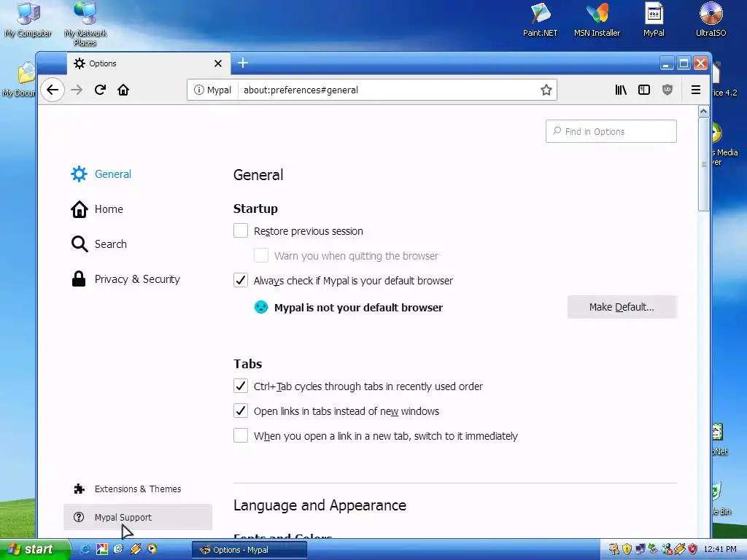The image size is (747, 560).
Task: Focus the Find in Options search field
Action: pos(611,131)
